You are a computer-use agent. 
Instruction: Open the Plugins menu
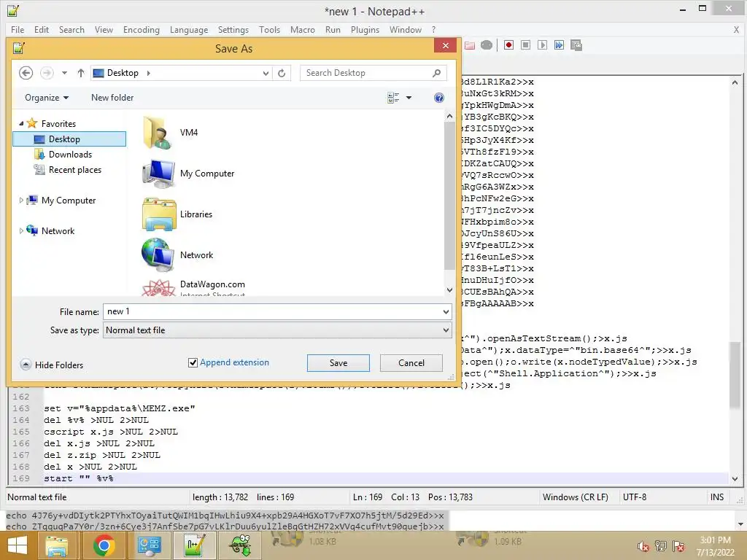click(365, 29)
